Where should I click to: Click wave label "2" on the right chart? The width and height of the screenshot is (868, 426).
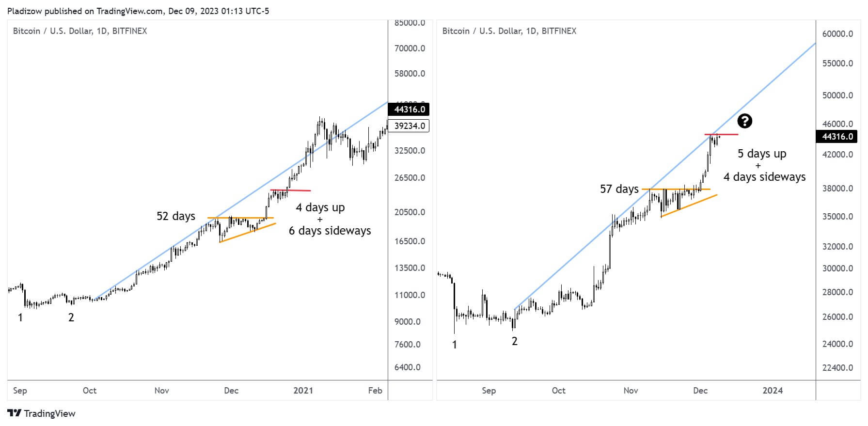[515, 341]
